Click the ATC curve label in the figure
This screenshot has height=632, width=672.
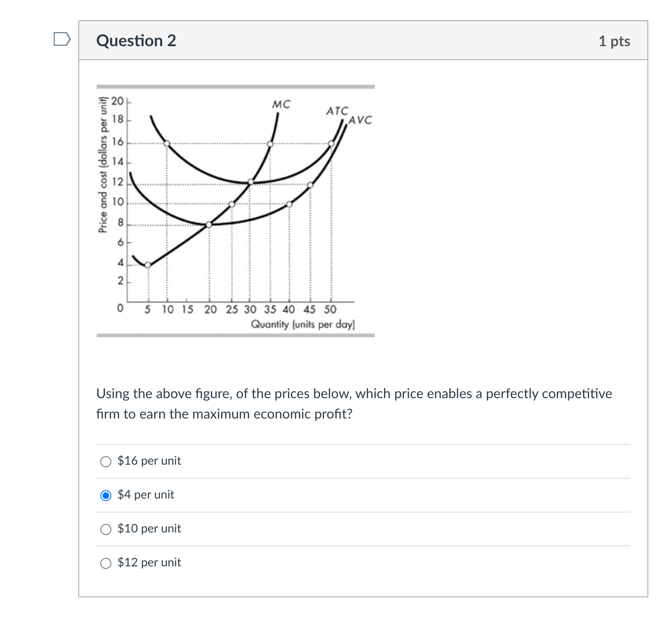(x=337, y=111)
